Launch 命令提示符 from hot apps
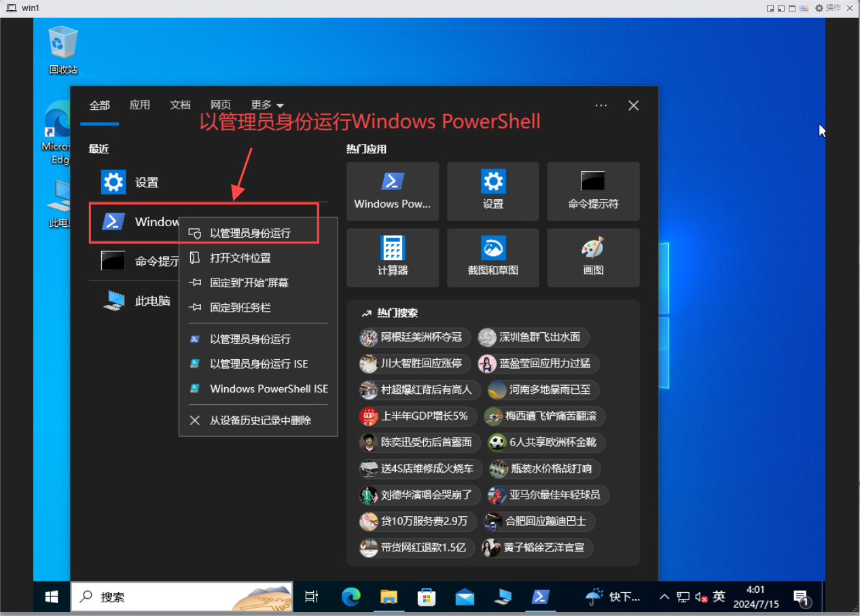The image size is (860, 616). [593, 191]
